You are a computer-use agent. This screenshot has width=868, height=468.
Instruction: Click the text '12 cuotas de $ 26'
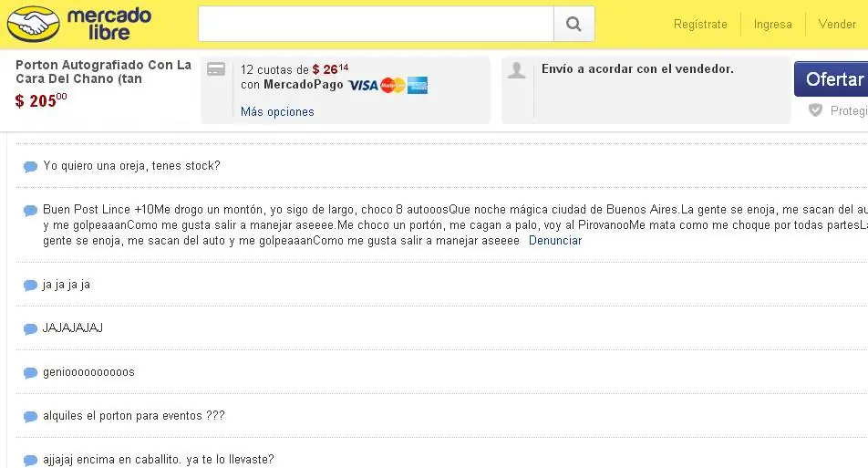pos(294,69)
